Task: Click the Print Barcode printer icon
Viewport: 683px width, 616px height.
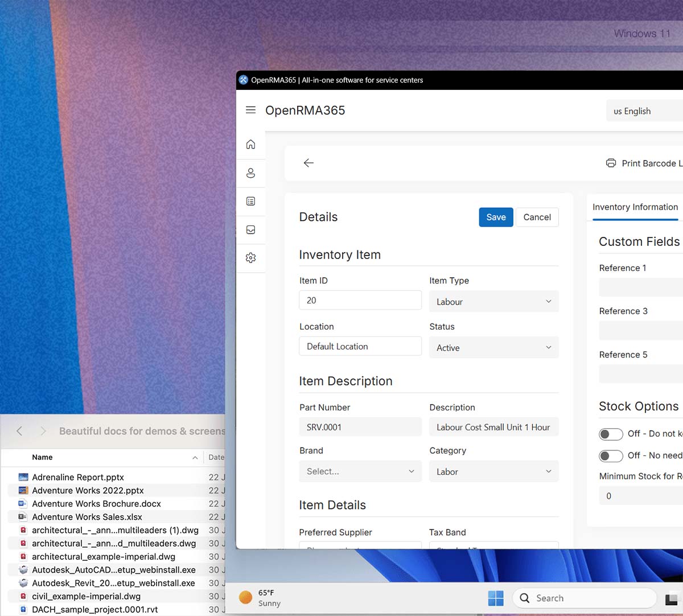Action: click(x=611, y=163)
